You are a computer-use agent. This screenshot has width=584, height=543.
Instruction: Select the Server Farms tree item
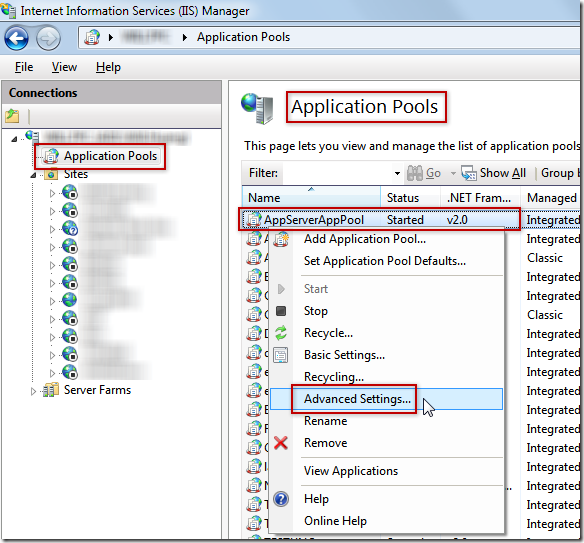pos(97,390)
